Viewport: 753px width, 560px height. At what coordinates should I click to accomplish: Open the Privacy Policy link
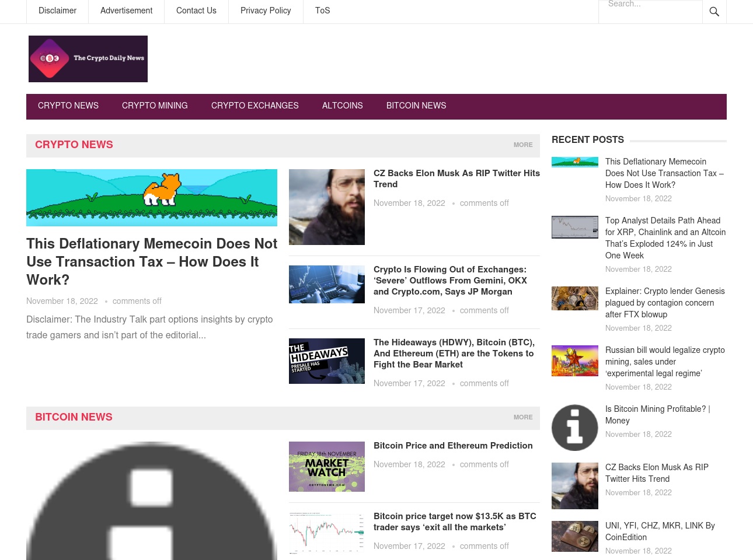coord(266,10)
